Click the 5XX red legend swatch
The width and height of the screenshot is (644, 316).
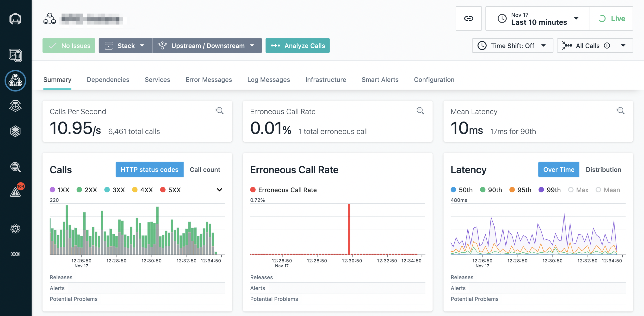click(163, 190)
